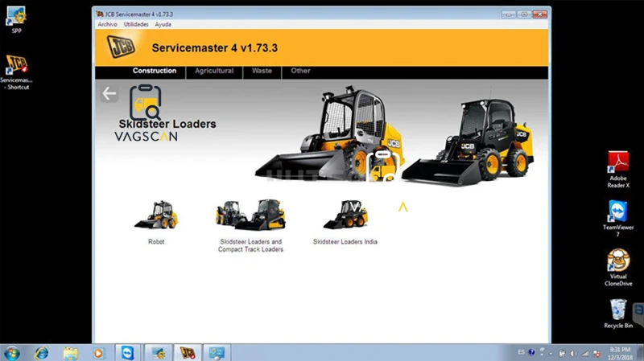644x361 pixels.
Task: Click Skidsteer Loaders and Compact Track Loaders label
Action: click(250, 245)
